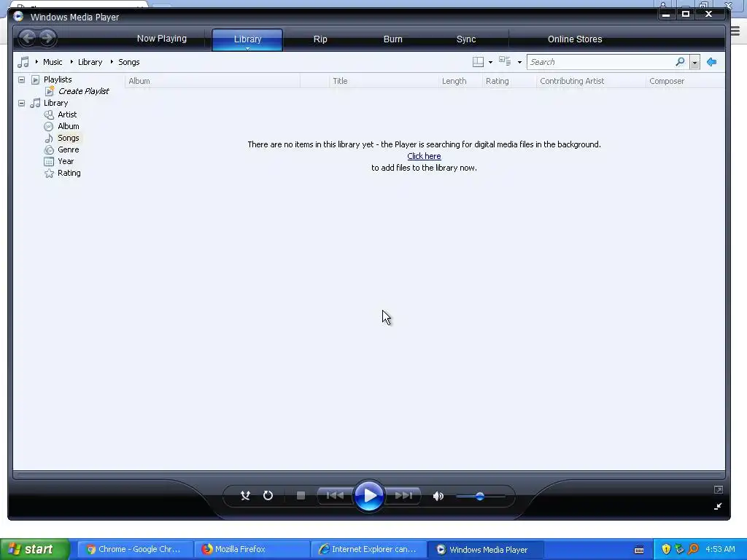Open Year view in the library tree
The width and height of the screenshot is (747, 560).
pyautogui.click(x=66, y=161)
